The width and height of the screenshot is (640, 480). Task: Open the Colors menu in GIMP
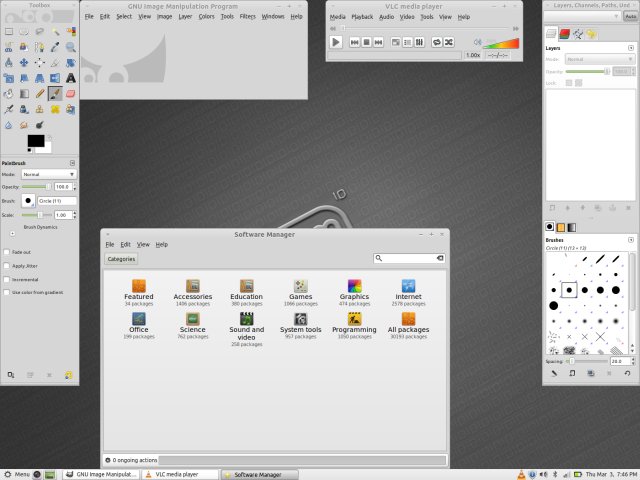point(207,17)
